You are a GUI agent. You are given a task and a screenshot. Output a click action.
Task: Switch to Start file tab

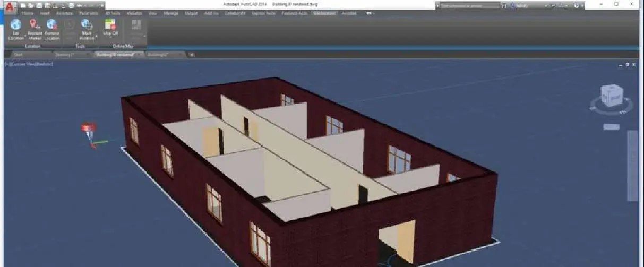[18, 54]
